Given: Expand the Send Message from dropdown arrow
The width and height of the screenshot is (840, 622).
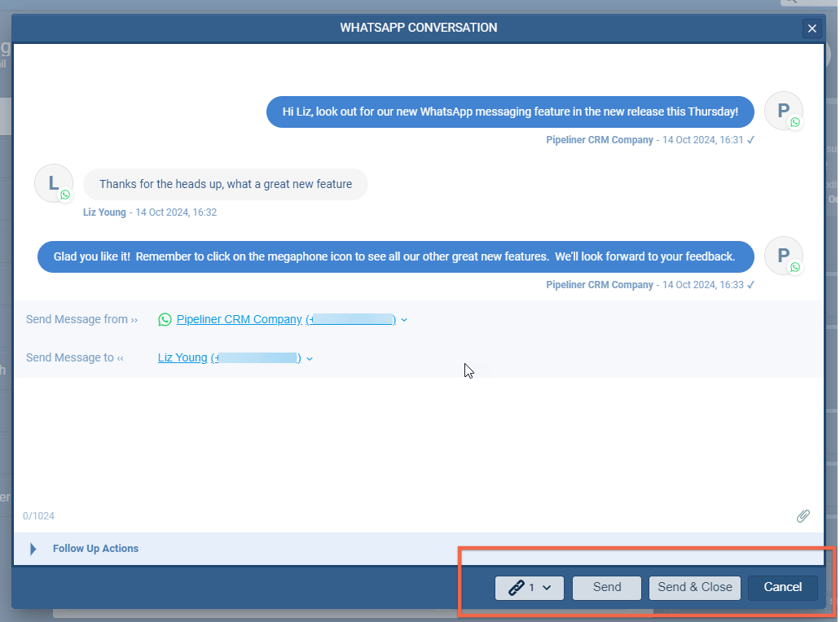Looking at the screenshot, I should pyautogui.click(x=404, y=320).
